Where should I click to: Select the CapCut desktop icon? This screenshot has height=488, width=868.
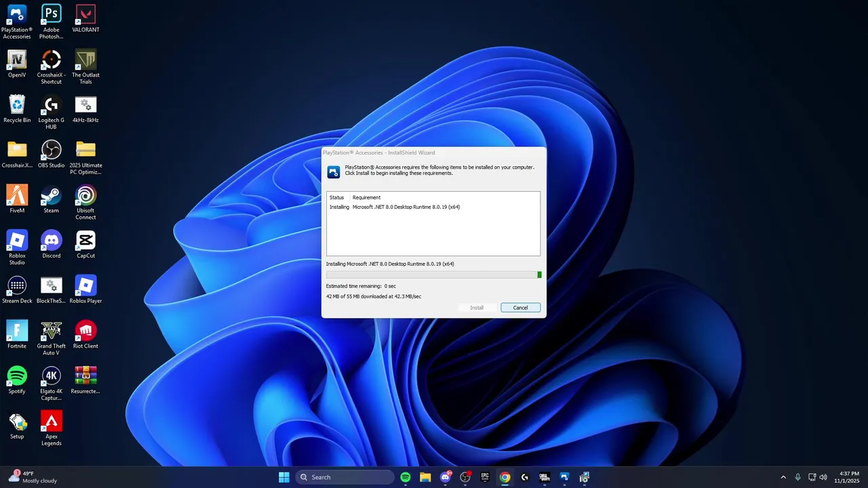[85, 245]
